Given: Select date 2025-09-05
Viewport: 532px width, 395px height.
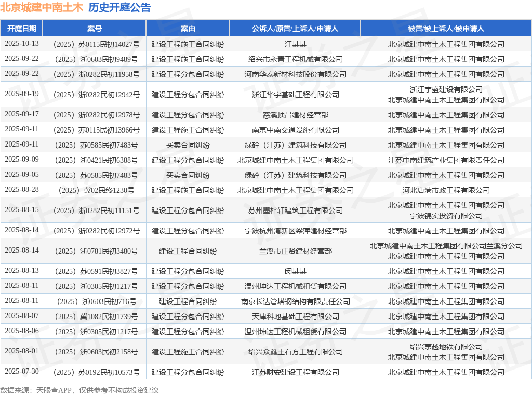Looking at the screenshot, I should coord(22,175).
